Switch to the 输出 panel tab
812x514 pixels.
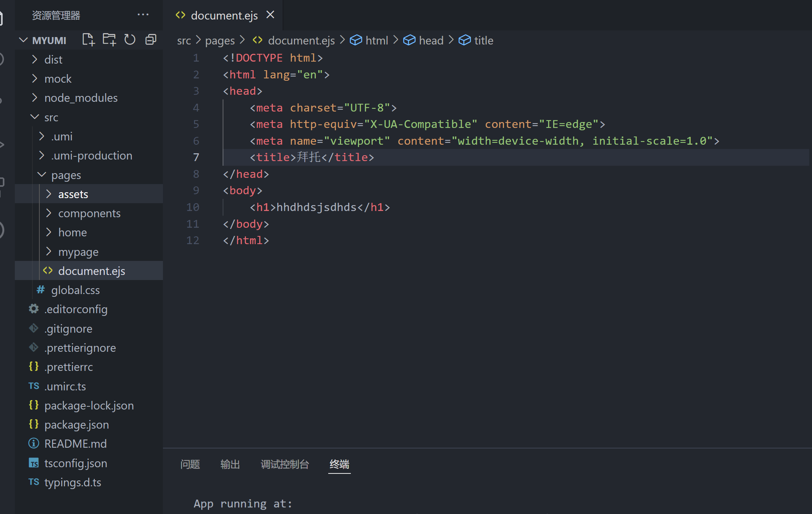click(230, 464)
